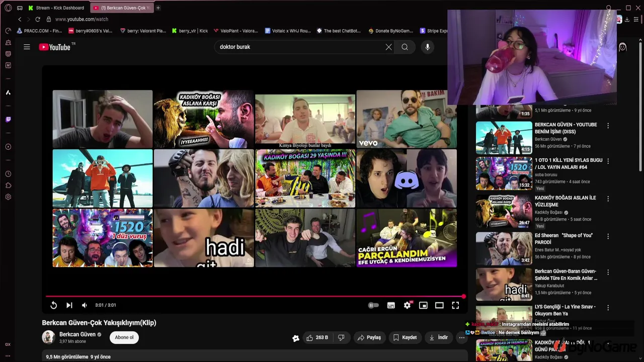The width and height of the screenshot is (644, 362).
Task: Select ÇAĞRI ERGÜN PARÇALANDIM end-screen thumbnail
Action: 407,238
